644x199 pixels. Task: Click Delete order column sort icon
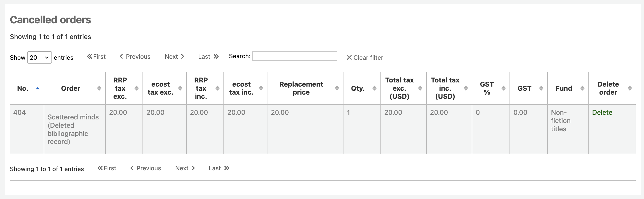tap(630, 88)
